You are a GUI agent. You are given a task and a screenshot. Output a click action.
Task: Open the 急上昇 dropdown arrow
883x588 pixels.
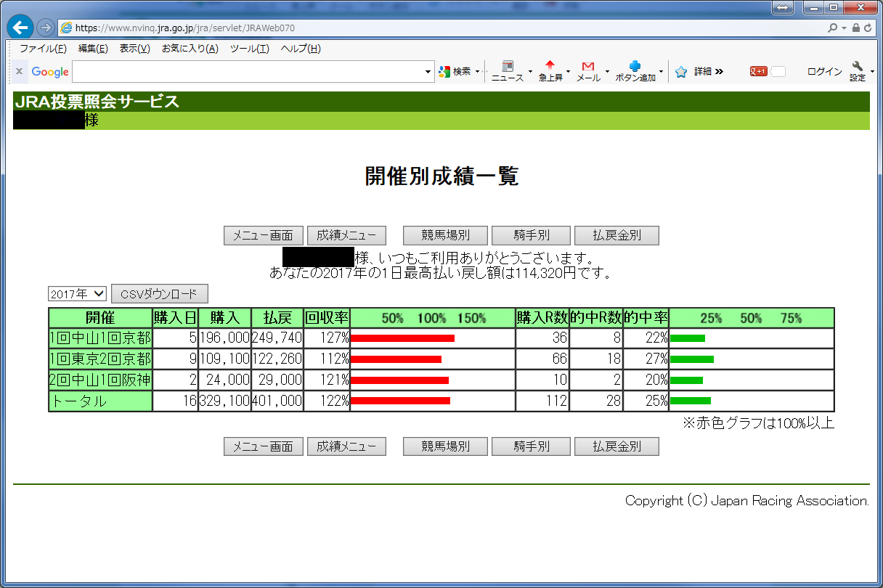(x=568, y=72)
